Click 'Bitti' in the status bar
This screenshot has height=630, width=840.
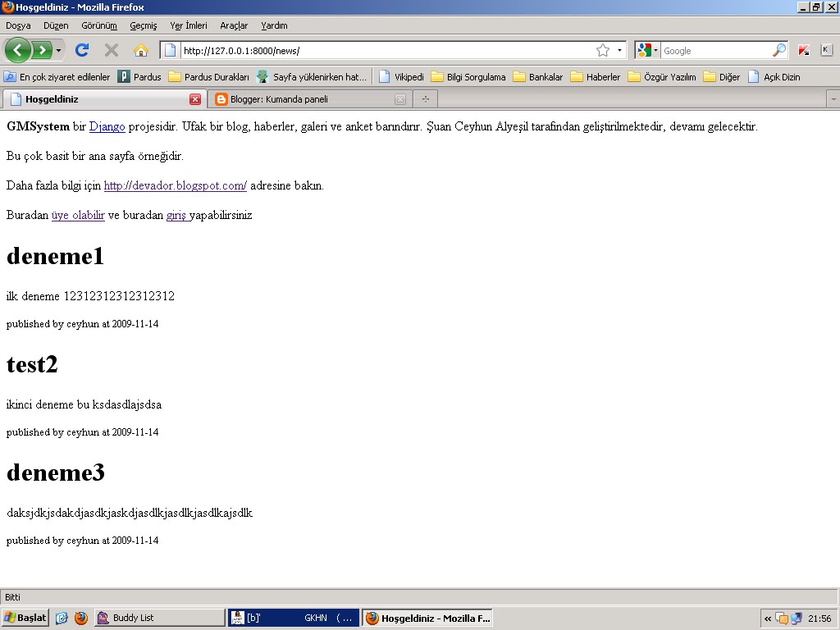tap(13, 597)
